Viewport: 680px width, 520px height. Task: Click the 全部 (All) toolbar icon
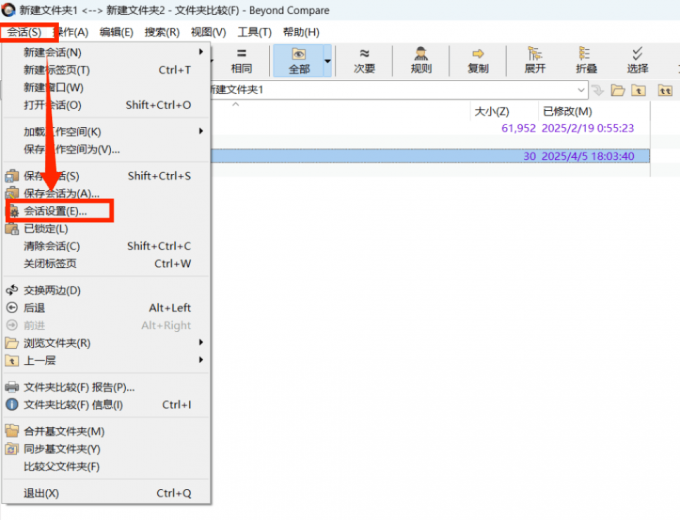[x=298, y=60]
